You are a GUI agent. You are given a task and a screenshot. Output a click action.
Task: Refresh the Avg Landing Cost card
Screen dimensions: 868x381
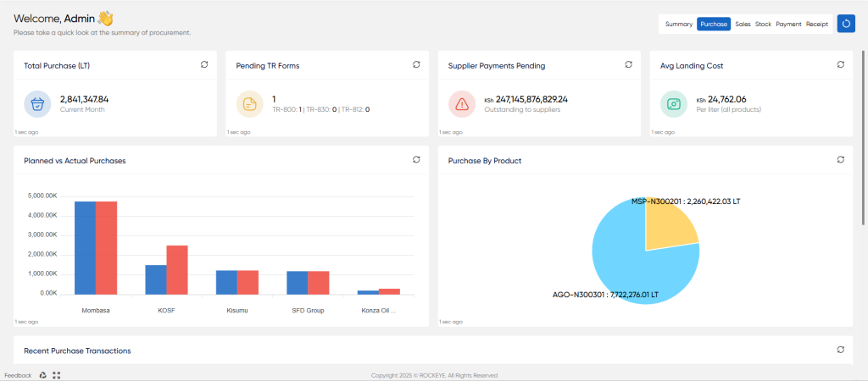coord(840,64)
